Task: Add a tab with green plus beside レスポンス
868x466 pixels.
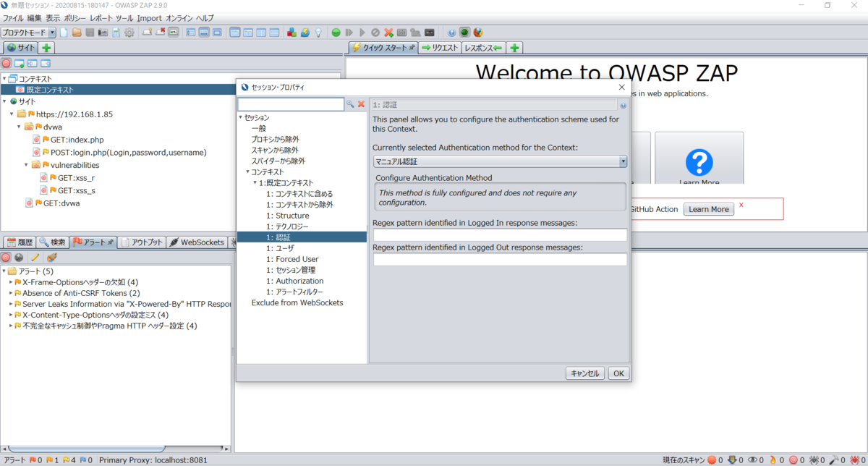Action: (514, 48)
